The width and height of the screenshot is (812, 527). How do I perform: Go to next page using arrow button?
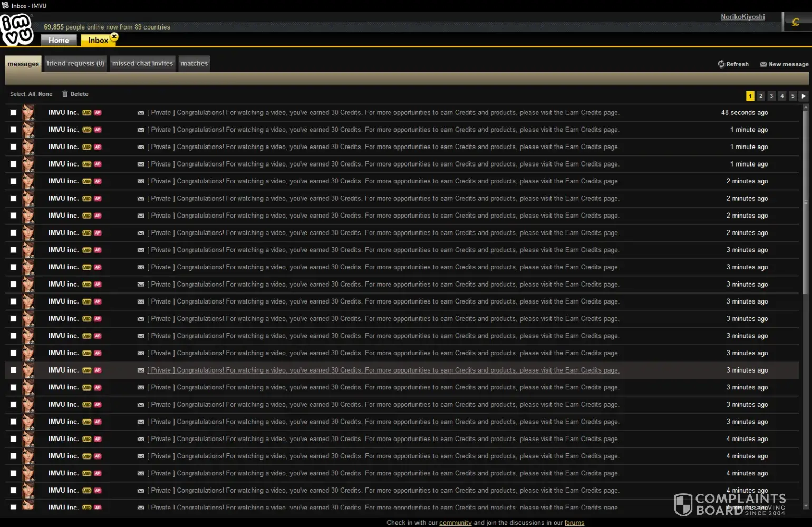(803, 96)
